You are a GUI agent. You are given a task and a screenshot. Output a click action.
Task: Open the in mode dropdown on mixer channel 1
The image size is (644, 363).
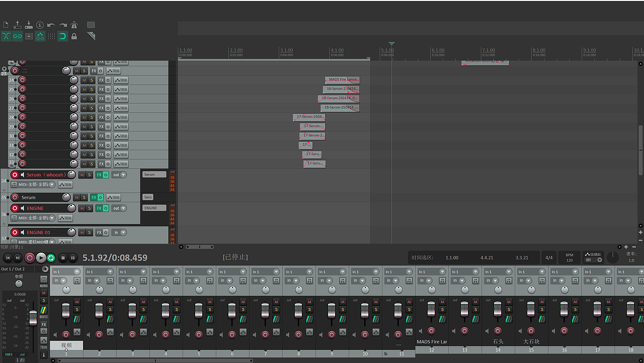point(60,280)
